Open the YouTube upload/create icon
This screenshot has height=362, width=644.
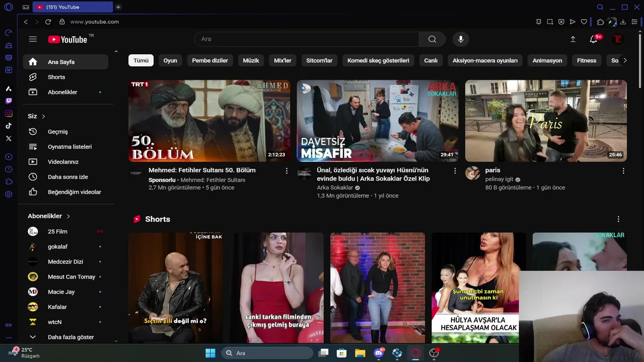coord(573,39)
